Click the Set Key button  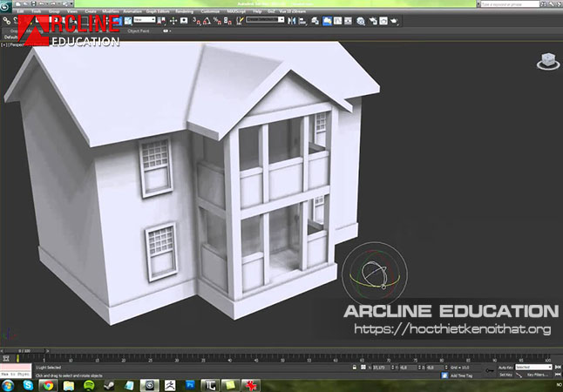503,375
